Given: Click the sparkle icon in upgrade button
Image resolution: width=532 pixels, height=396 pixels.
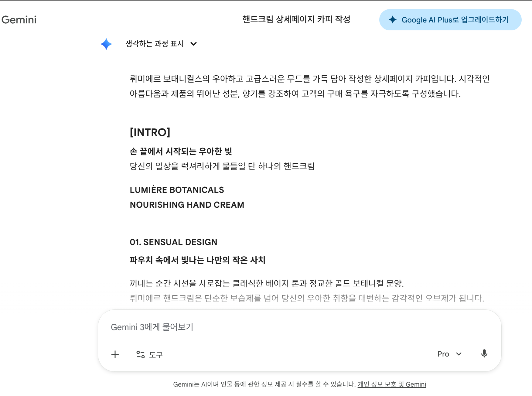Looking at the screenshot, I should 393,20.
